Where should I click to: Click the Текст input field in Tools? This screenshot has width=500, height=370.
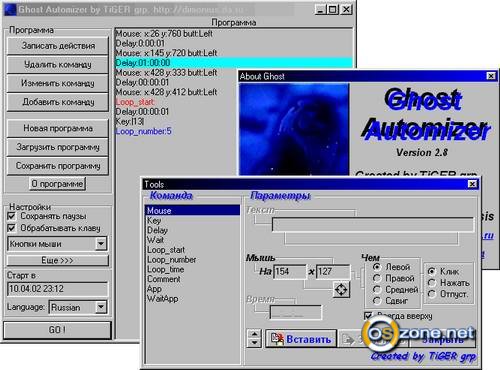[x=373, y=224]
